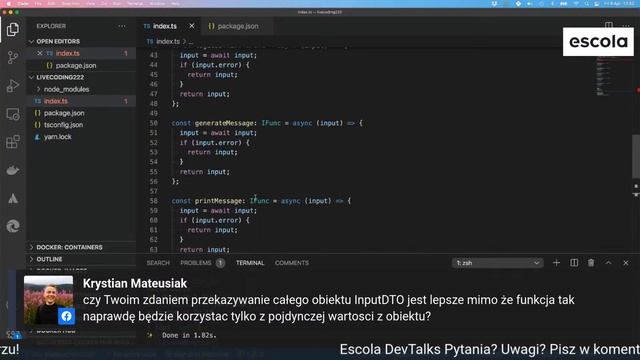The height and width of the screenshot is (360, 640).
Task: Click the Edge browser tools icon
Action: pyautogui.click(x=13, y=226)
